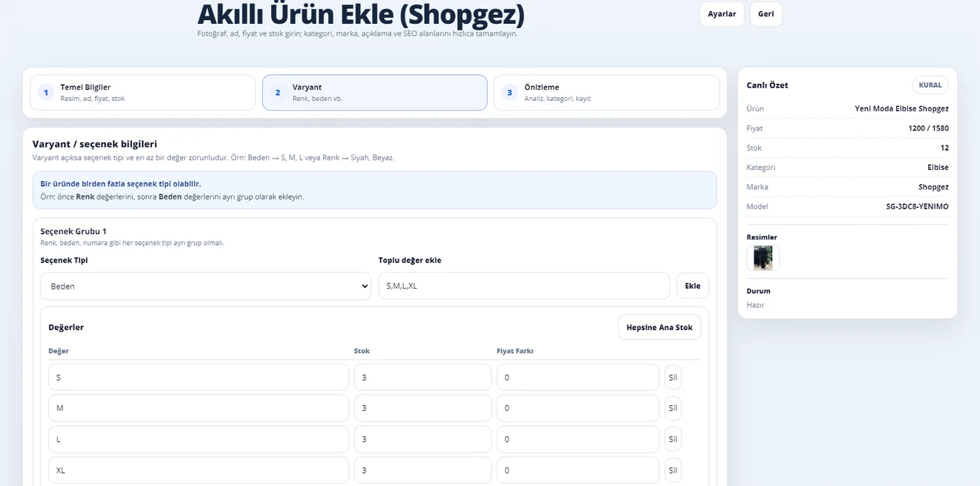Edit Fiyat Farkı field in S row

pos(578,377)
